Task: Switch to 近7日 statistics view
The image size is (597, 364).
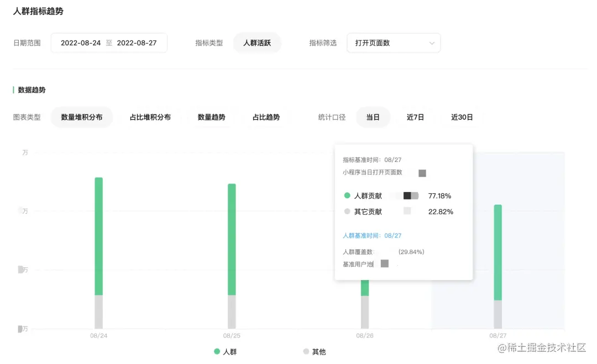Action: point(415,117)
